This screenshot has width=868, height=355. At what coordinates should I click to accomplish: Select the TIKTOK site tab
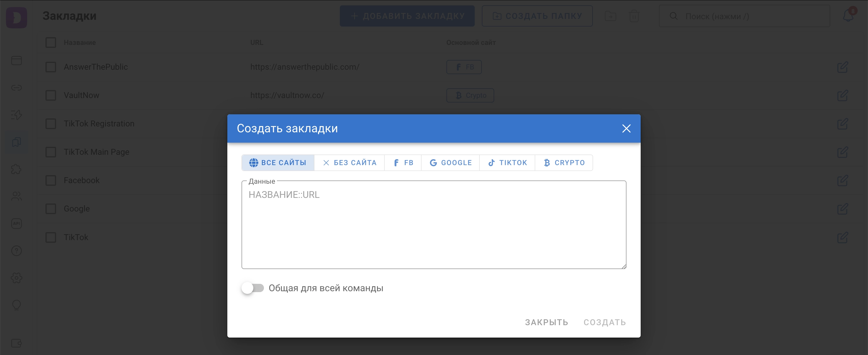pyautogui.click(x=508, y=163)
